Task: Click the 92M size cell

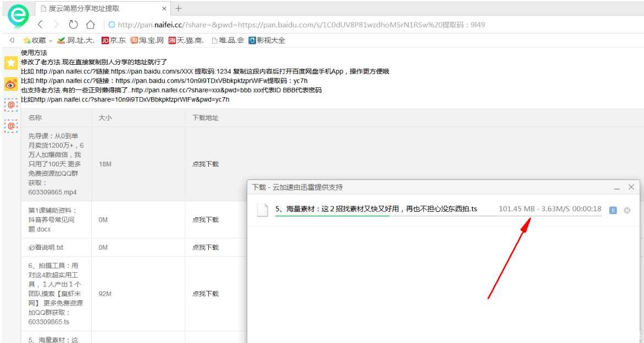Action: pos(105,294)
